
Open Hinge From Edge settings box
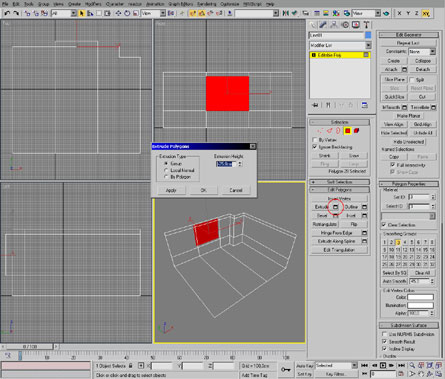(365, 233)
